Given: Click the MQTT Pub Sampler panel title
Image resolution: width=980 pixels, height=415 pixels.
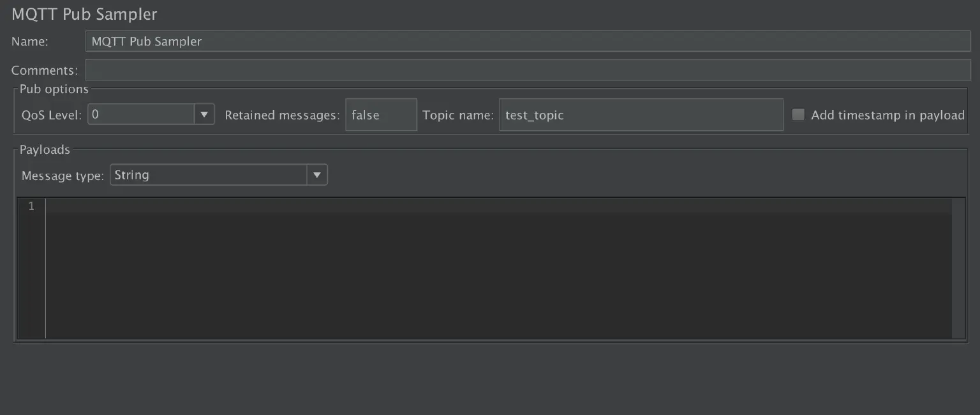Looking at the screenshot, I should click(x=84, y=14).
